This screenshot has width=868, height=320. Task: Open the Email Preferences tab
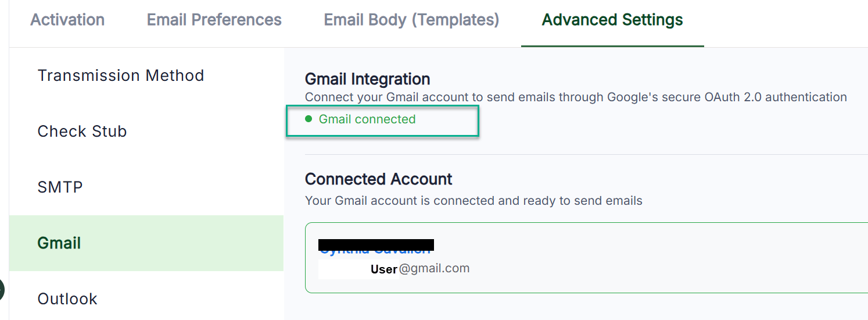pos(214,20)
